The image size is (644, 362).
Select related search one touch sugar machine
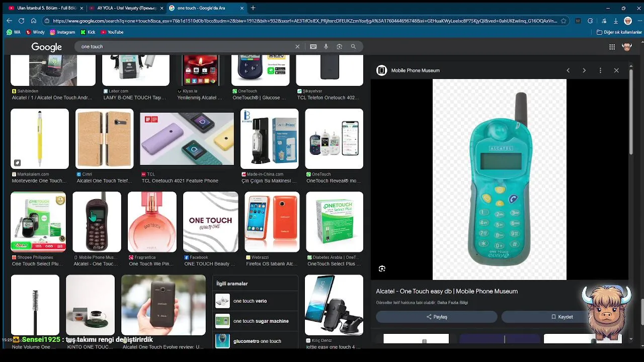(256, 321)
